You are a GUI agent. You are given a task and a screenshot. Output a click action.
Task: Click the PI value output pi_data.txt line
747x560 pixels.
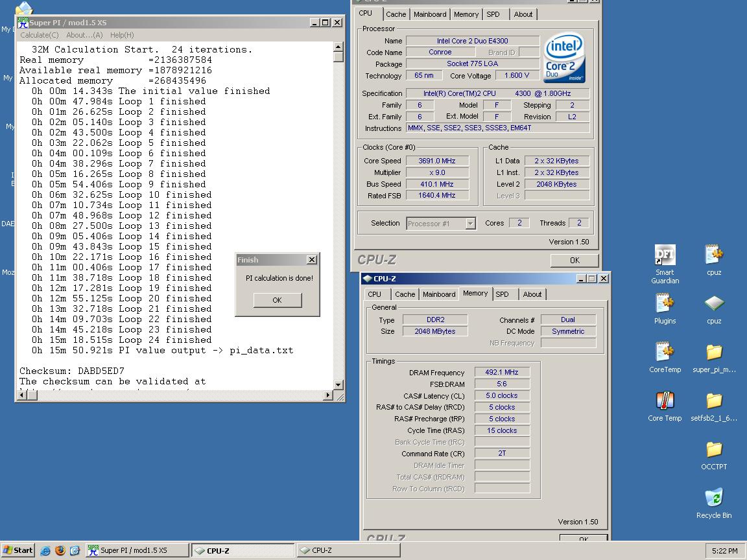[163, 351]
